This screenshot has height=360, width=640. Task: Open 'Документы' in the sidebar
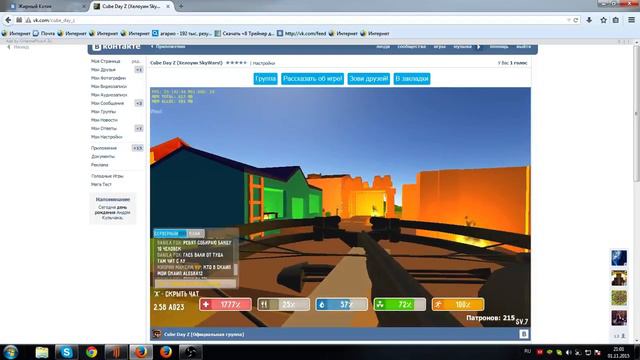(x=103, y=156)
